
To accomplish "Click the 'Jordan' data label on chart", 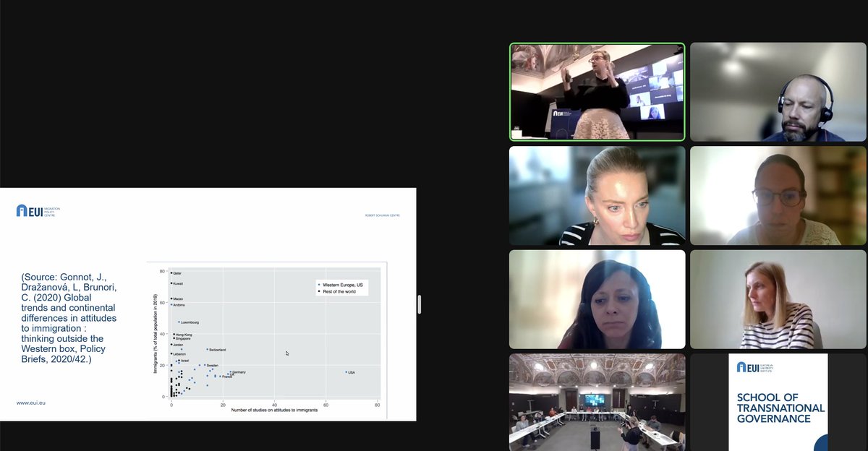I will tap(179, 345).
